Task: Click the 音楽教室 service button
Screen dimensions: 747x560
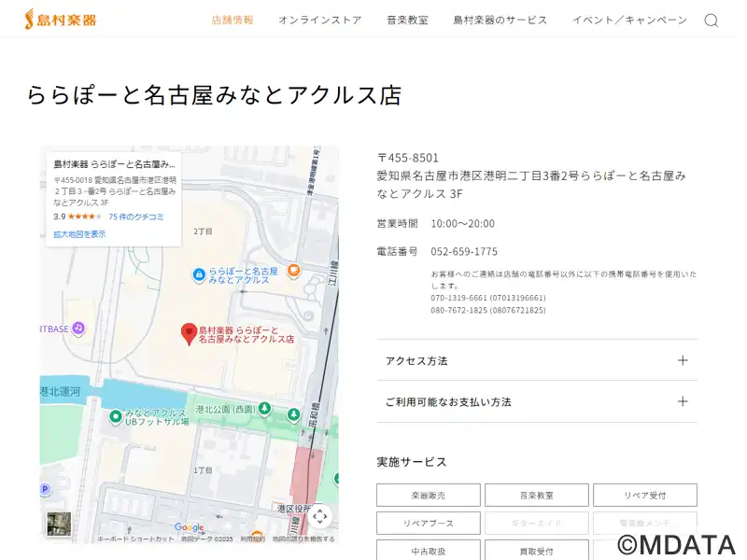Action: click(536, 496)
